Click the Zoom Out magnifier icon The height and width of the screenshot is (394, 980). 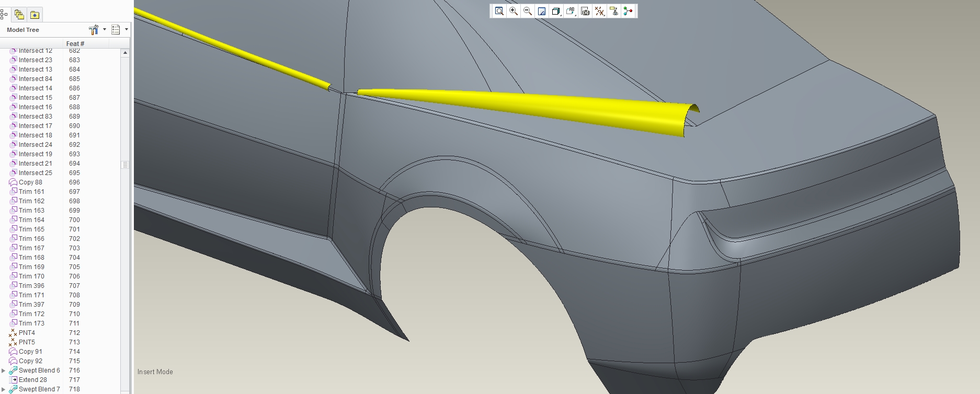pos(528,11)
